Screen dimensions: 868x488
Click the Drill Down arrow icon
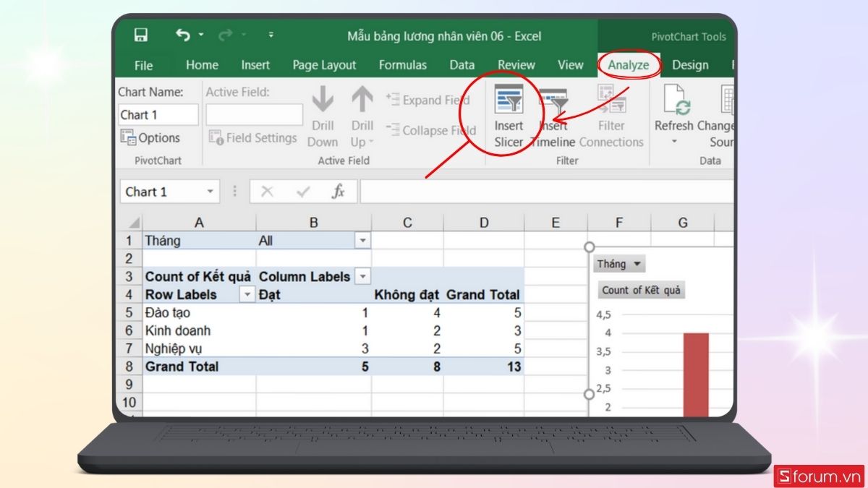coord(323,100)
